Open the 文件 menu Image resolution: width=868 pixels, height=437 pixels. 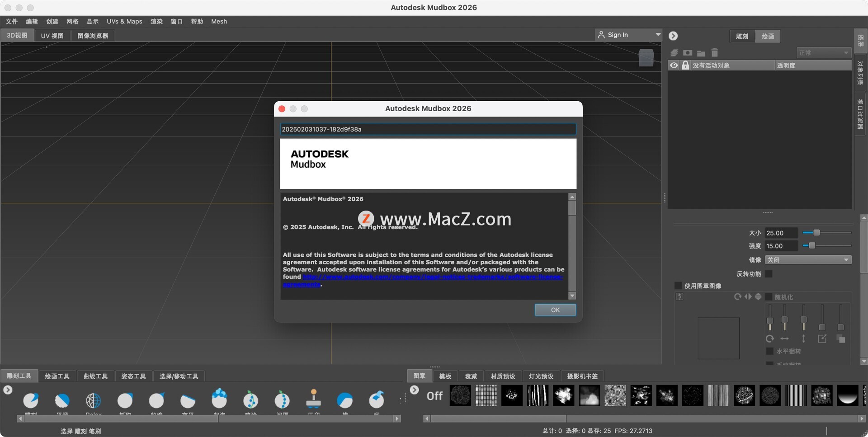12,21
